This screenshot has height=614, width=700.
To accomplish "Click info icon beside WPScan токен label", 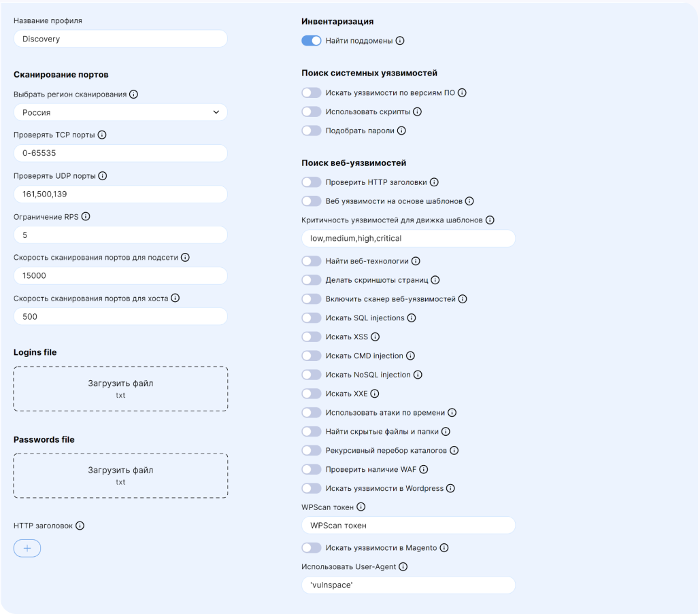I will point(361,507).
